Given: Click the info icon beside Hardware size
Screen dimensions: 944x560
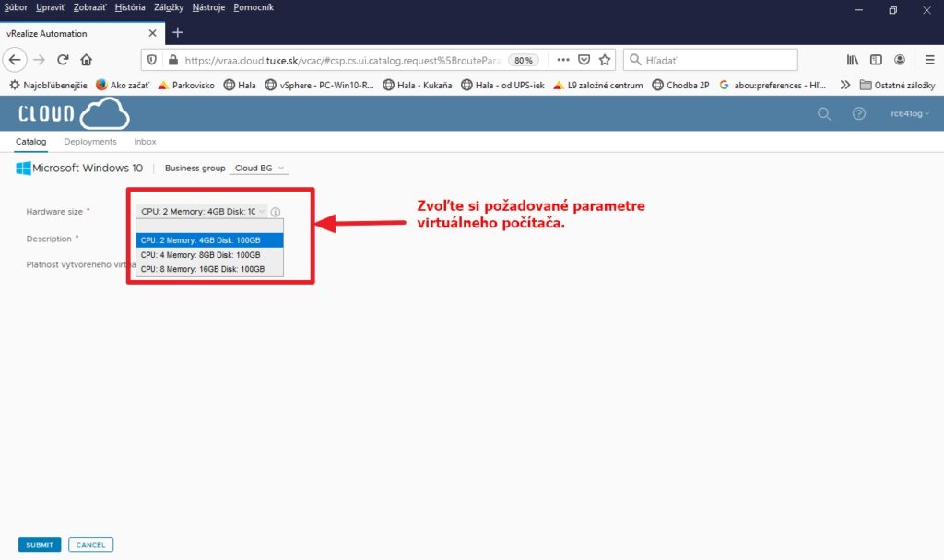Looking at the screenshot, I should [x=276, y=212].
